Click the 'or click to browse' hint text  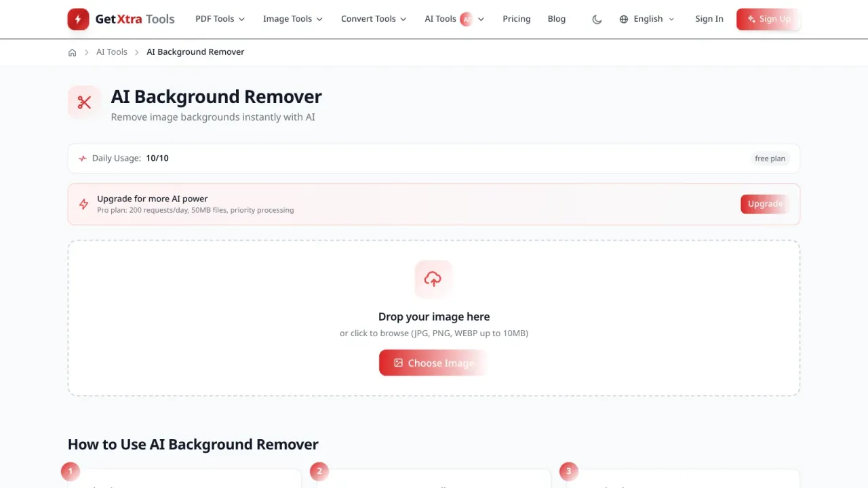pyautogui.click(x=434, y=333)
